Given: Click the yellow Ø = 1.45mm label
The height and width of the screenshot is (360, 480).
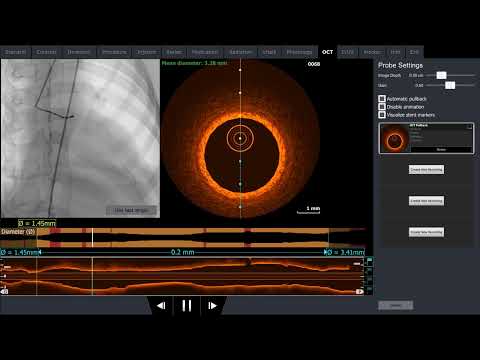Looking at the screenshot, I should pyautogui.click(x=37, y=223).
